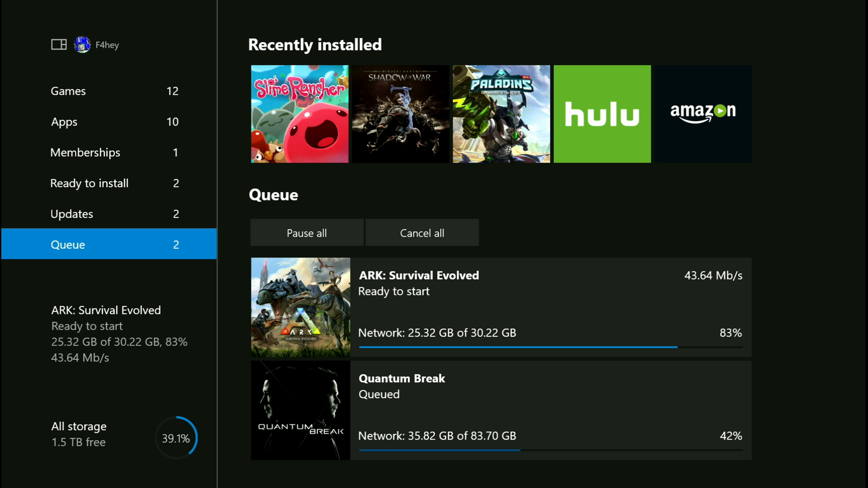
Task: Open the guide layout icon beside the profile
Action: tap(59, 44)
